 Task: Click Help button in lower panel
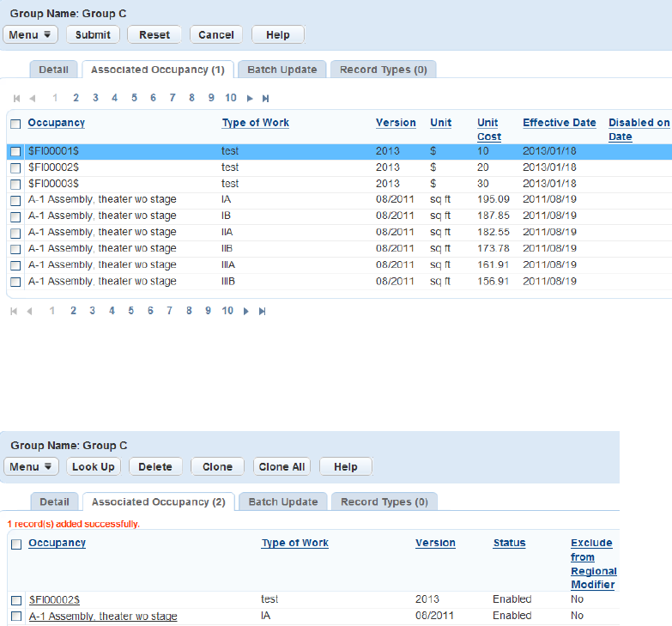pos(345,466)
